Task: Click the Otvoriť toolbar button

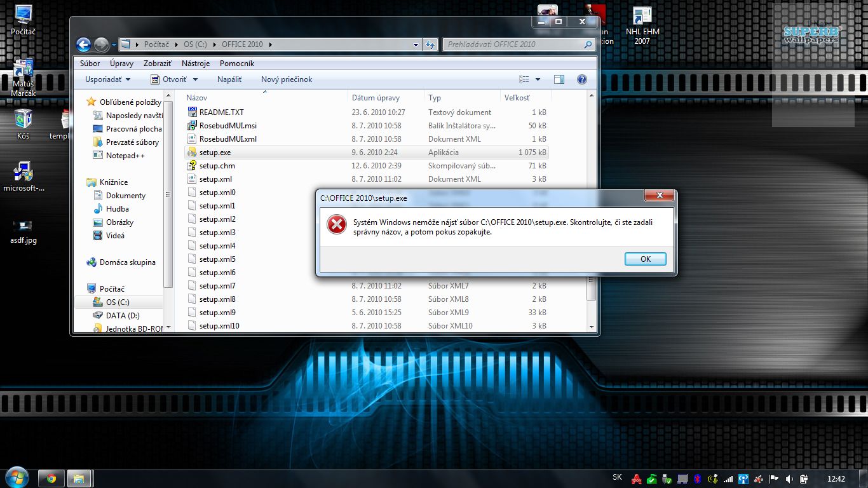Action: coord(168,79)
